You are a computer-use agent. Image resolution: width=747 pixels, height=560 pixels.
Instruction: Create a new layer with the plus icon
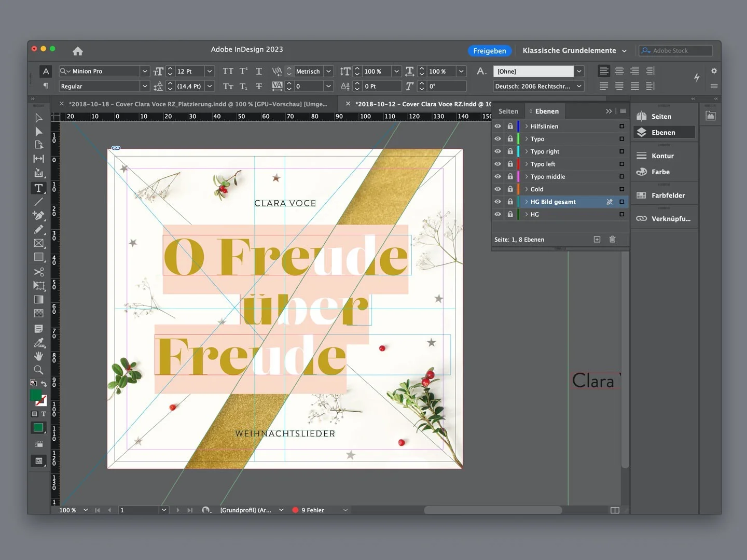pos(597,240)
